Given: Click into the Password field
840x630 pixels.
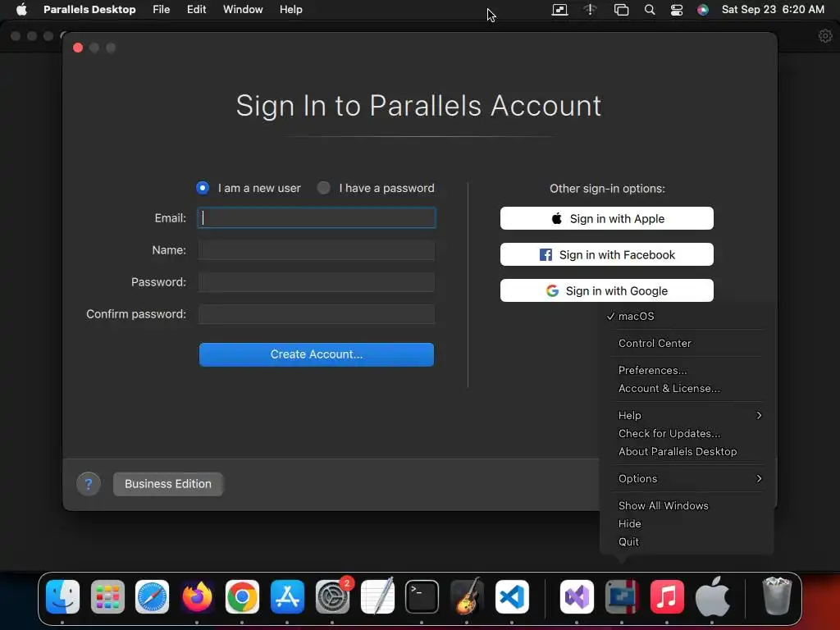Looking at the screenshot, I should [317, 282].
